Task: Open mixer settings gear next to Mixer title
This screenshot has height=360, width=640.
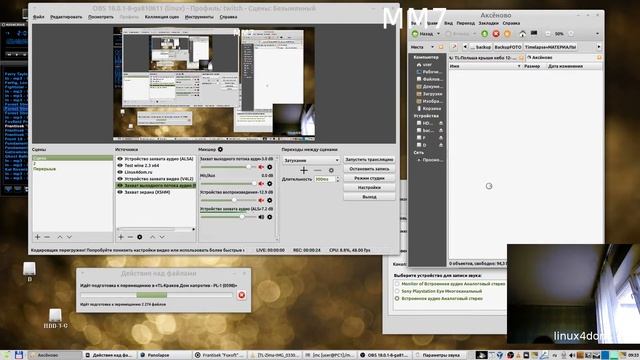Action: coord(220,149)
